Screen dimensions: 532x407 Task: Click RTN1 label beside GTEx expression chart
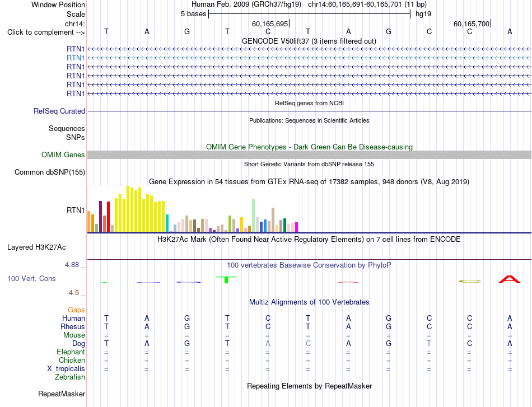76,210
